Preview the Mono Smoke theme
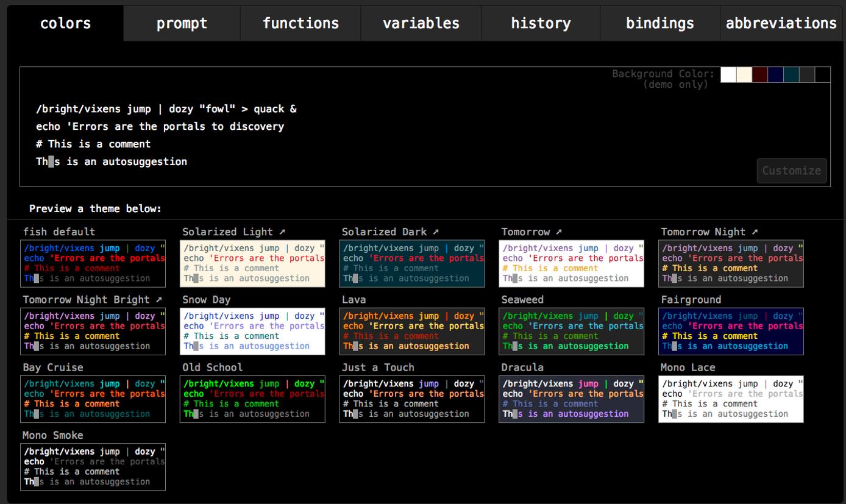846x504 pixels. click(x=93, y=466)
